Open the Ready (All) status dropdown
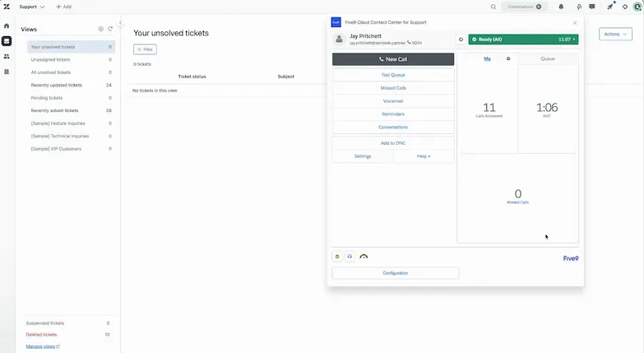 [523, 39]
